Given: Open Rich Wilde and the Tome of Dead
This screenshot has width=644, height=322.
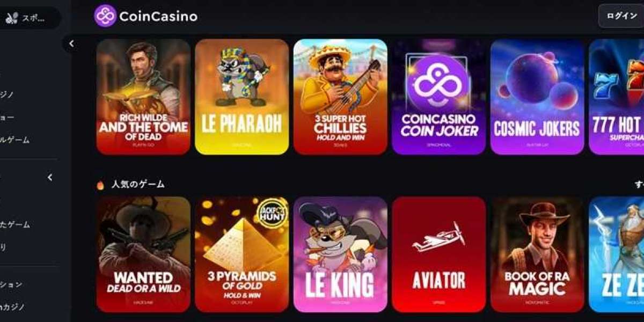Looking at the screenshot, I should 143,97.
